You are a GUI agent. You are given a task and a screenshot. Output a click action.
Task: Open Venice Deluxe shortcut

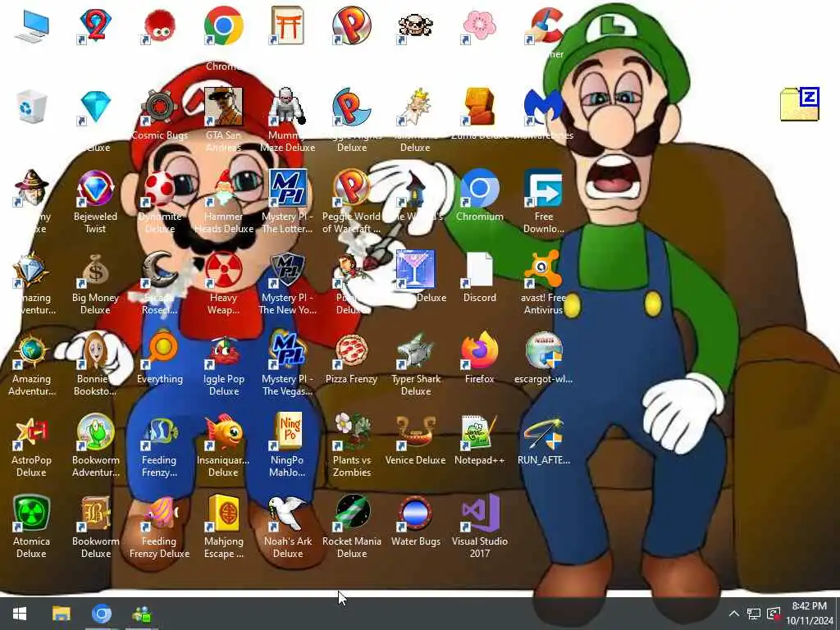(x=415, y=432)
